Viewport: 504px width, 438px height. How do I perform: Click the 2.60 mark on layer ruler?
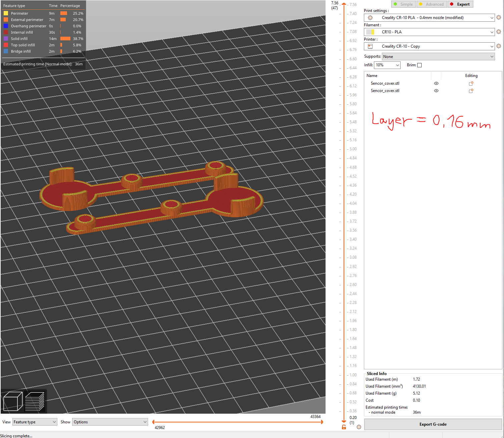pos(353,285)
